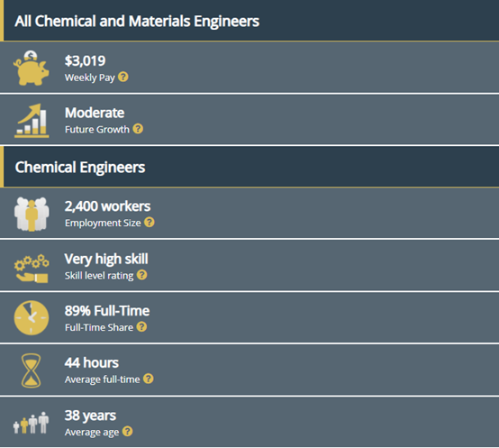Open help icon next to Future Growth
Image resolution: width=499 pixels, height=448 pixels.
[x=138, y=129]
